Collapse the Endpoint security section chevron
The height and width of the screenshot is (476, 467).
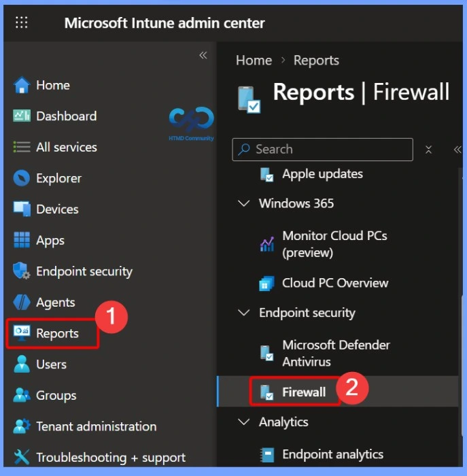[244, 312]
